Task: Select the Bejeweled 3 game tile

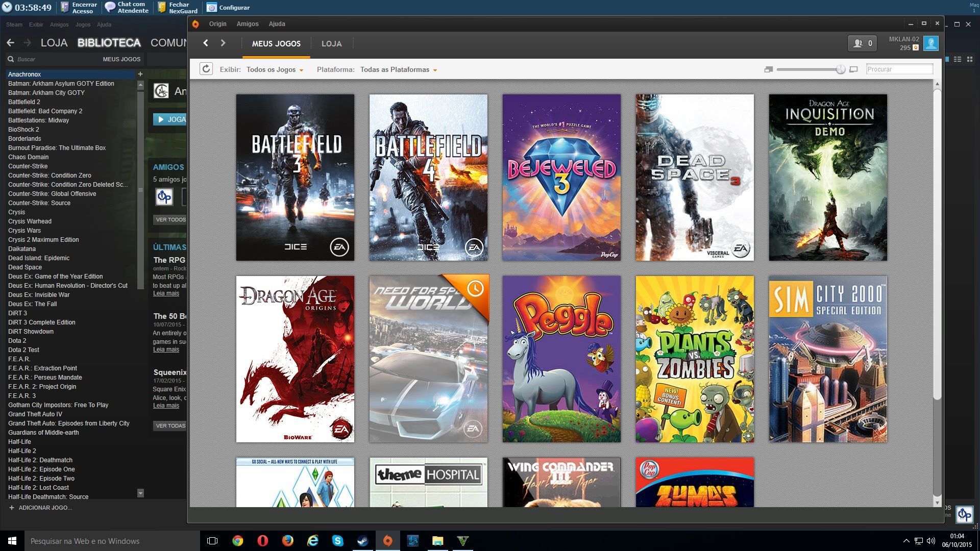Action: point(561,178)
